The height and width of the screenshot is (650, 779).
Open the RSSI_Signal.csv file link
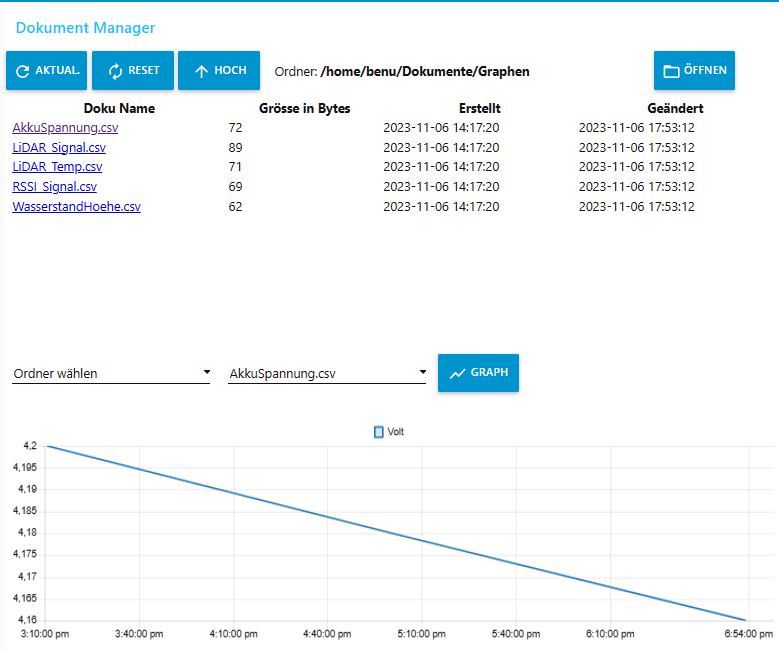(x=54, y=187)
